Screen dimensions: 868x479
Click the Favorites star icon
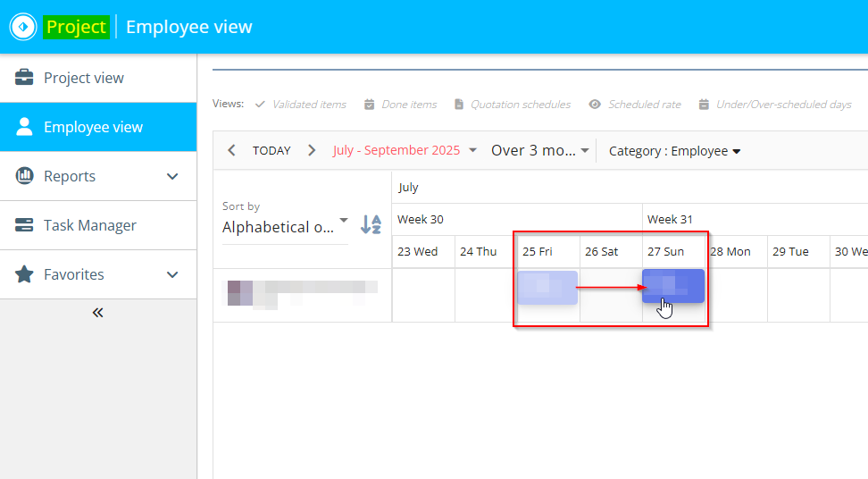(x=24, y=274)
